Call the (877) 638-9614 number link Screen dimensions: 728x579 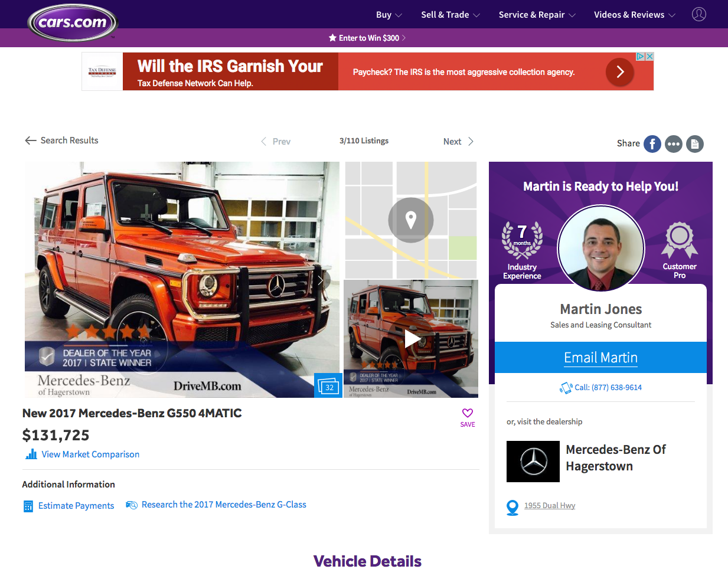[x=608, y=388]
